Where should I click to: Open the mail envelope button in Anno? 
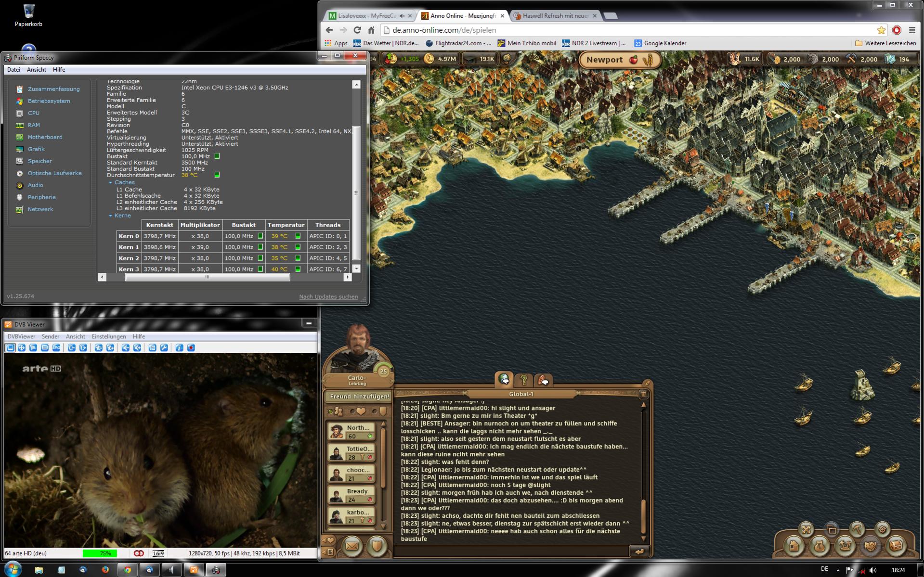(x=352, y=546)
